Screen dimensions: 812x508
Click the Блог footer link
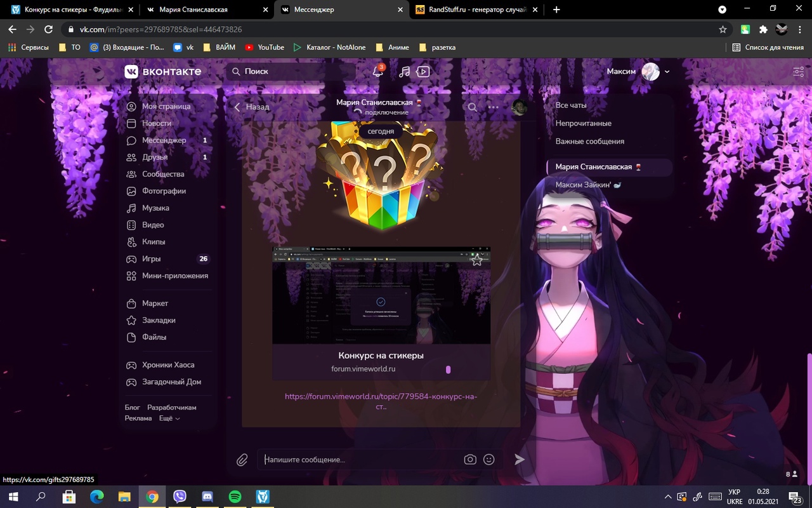click(132, 408)
